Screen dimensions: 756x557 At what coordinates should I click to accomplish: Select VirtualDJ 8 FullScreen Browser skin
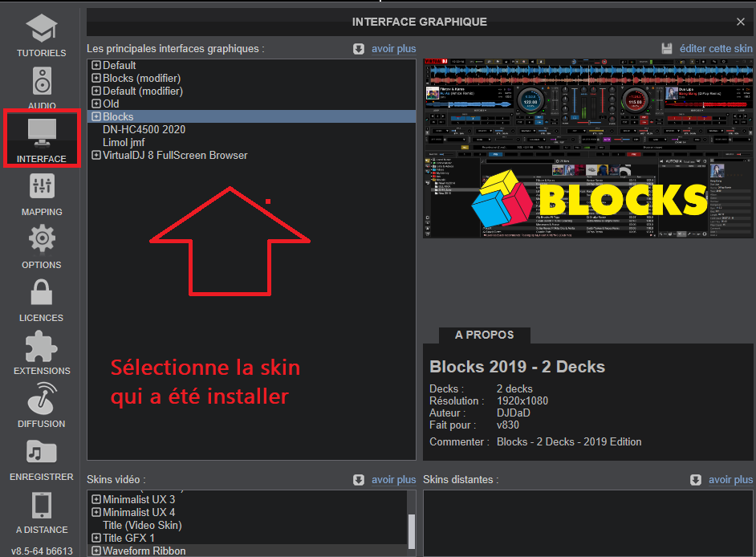[251, 155]
